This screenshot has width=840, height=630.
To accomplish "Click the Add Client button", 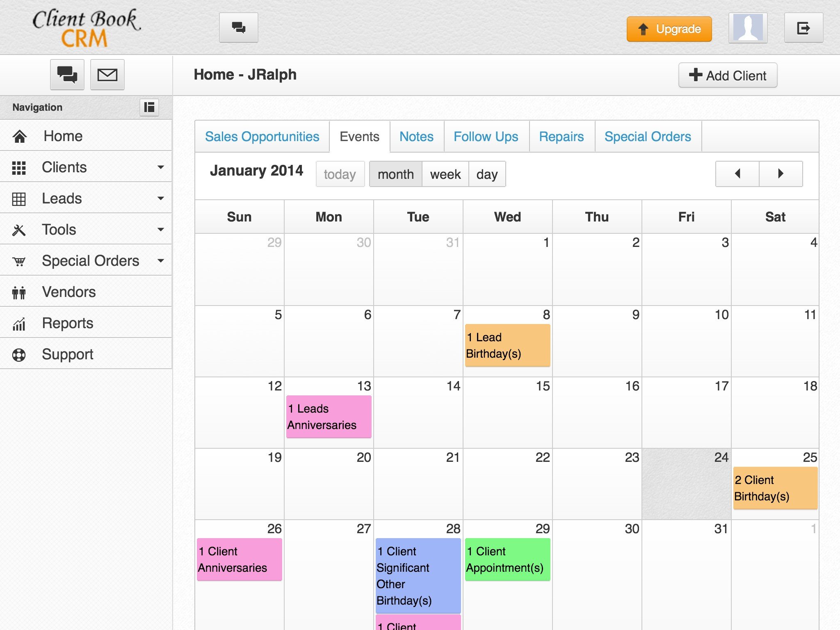I will coord(728,75).
